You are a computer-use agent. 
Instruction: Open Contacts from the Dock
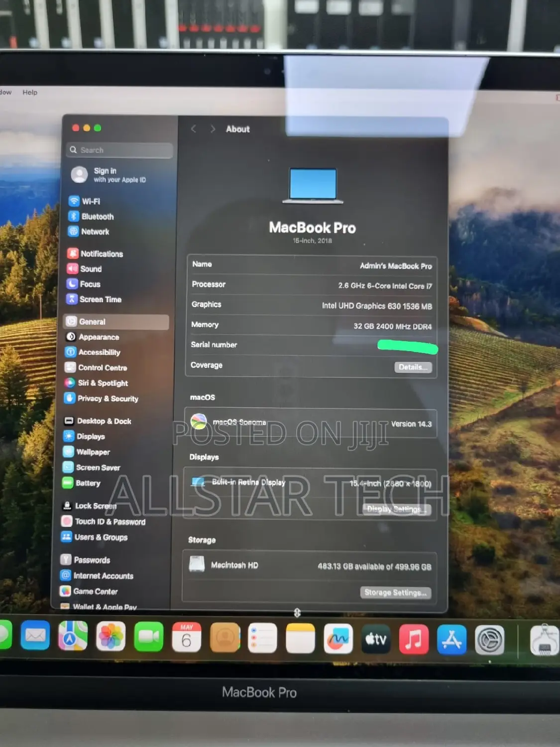point(225,637)
